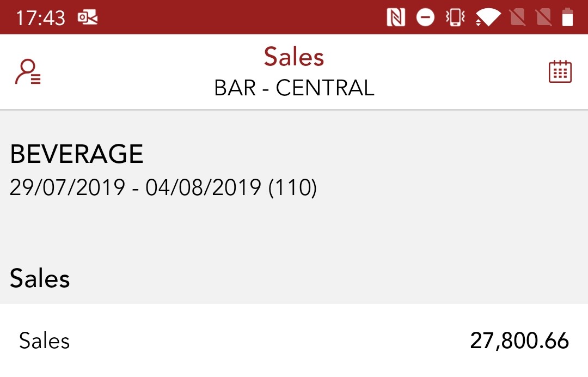
Task: Select the BAR - CENTRAL outlet name
Action: (294, 88)
